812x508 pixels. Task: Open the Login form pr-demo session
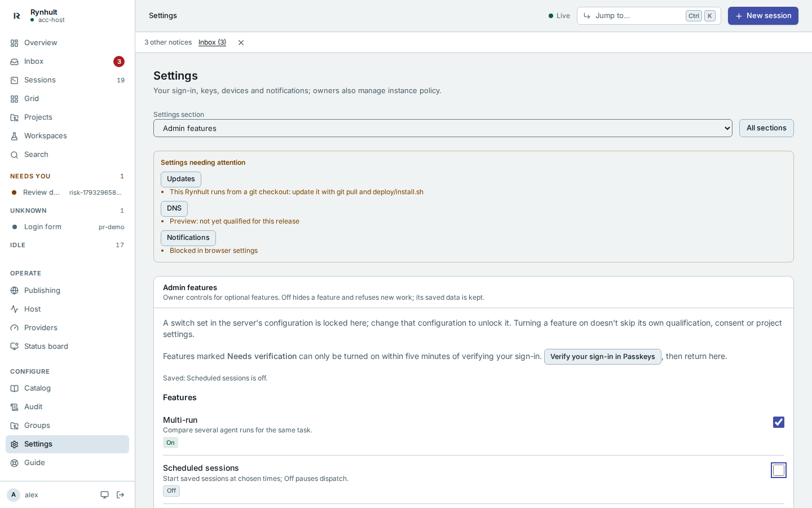(x=67, y=227)
